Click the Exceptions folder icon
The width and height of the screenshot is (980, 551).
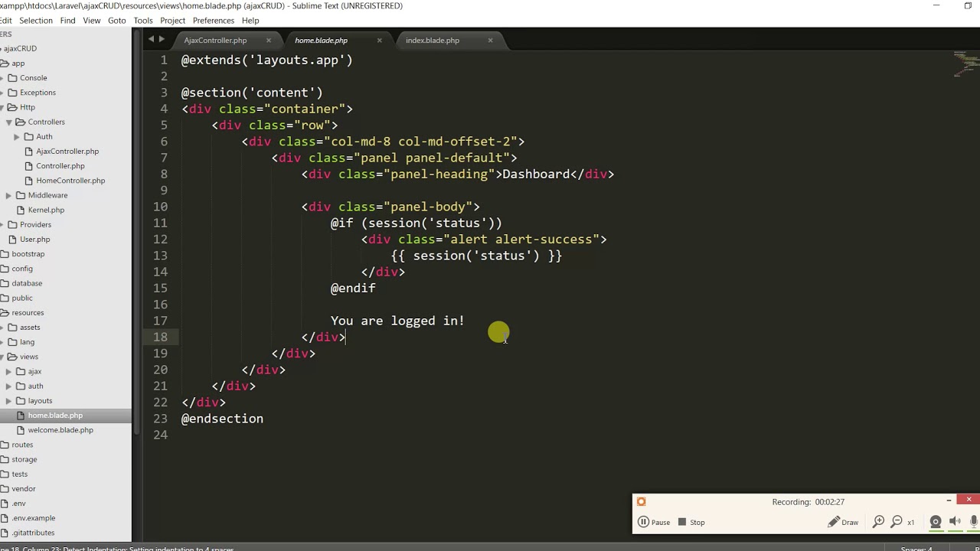pyautogui.click(x=12, y=93)
